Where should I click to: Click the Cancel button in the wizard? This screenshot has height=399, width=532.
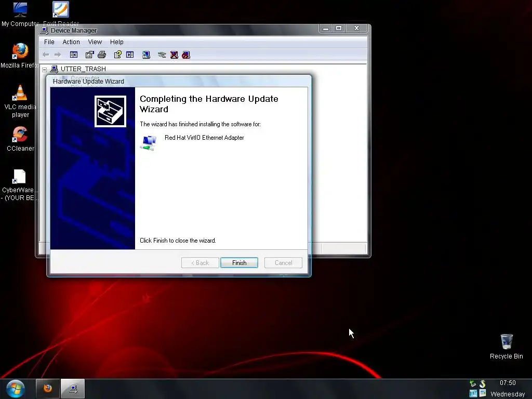coord(283,262)
